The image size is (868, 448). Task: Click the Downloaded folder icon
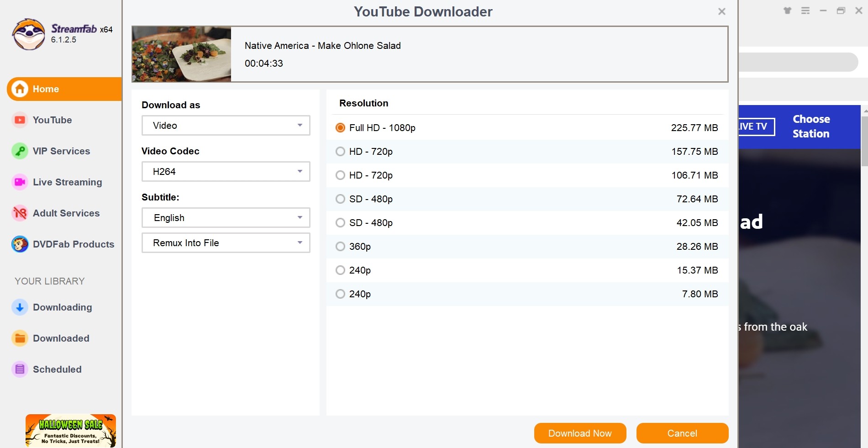(x=20, y=338)
